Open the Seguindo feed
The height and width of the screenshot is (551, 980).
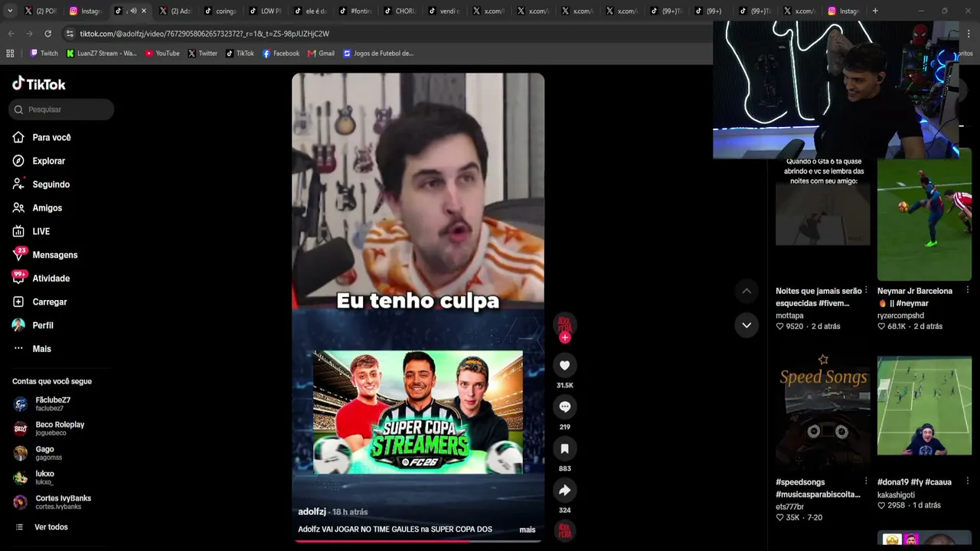pyautogui.click(x=41, y=184)
